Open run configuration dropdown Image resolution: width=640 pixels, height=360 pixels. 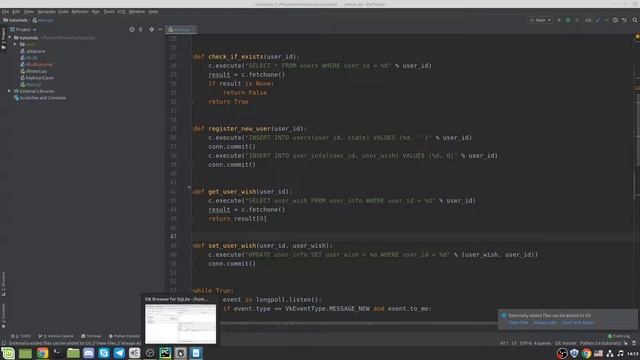tap(540, 20)
